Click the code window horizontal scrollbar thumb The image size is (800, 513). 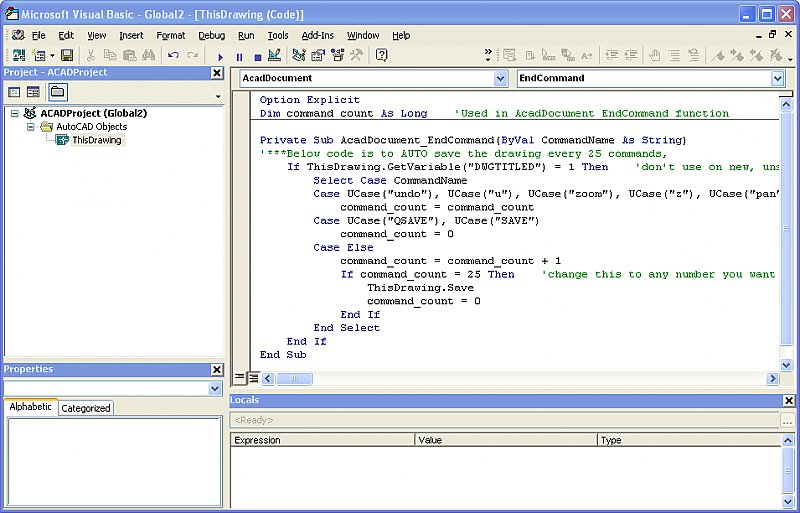[x=294, y=378]
